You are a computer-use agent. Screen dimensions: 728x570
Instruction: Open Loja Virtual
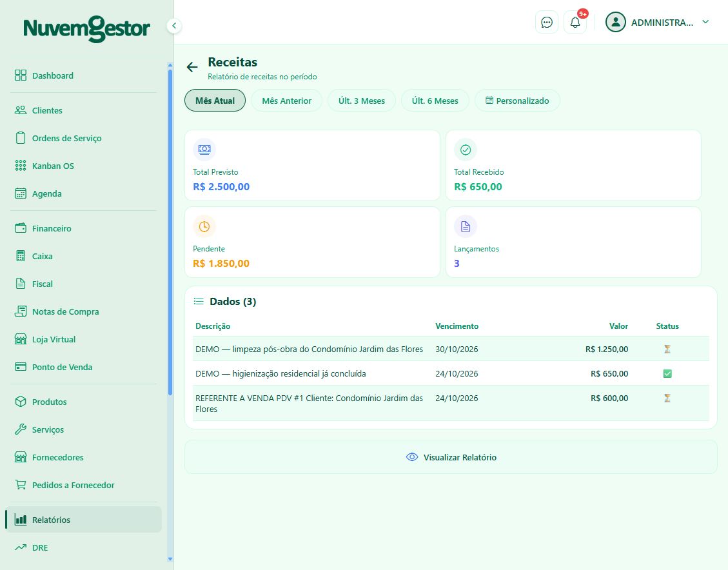84,339
